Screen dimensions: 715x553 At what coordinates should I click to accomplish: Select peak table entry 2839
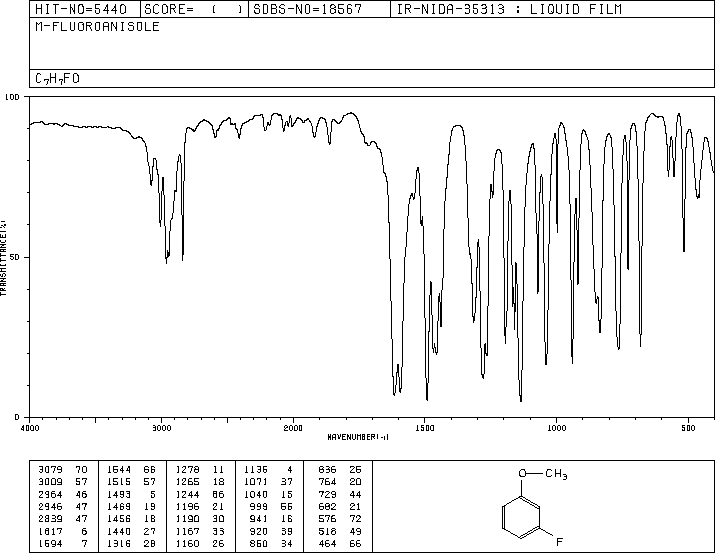point(63,519)
